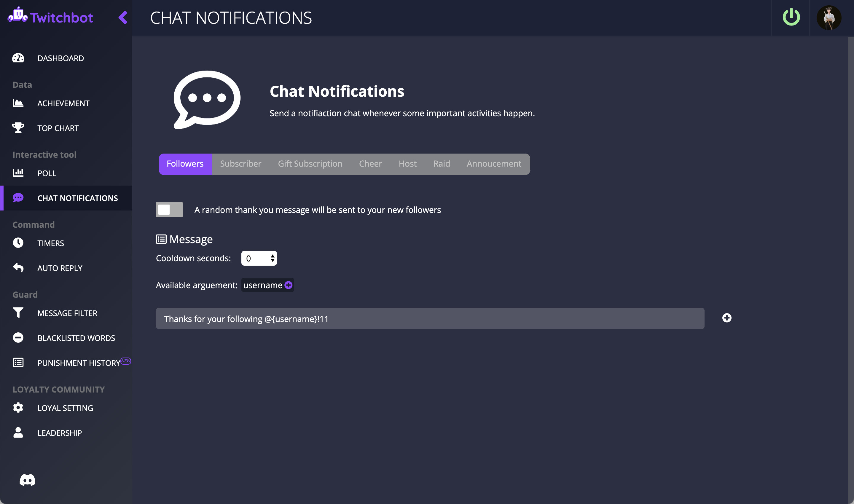Click the Timers clock icon
The width and height of the screenshot is (854, 504).
click(18, 243)
